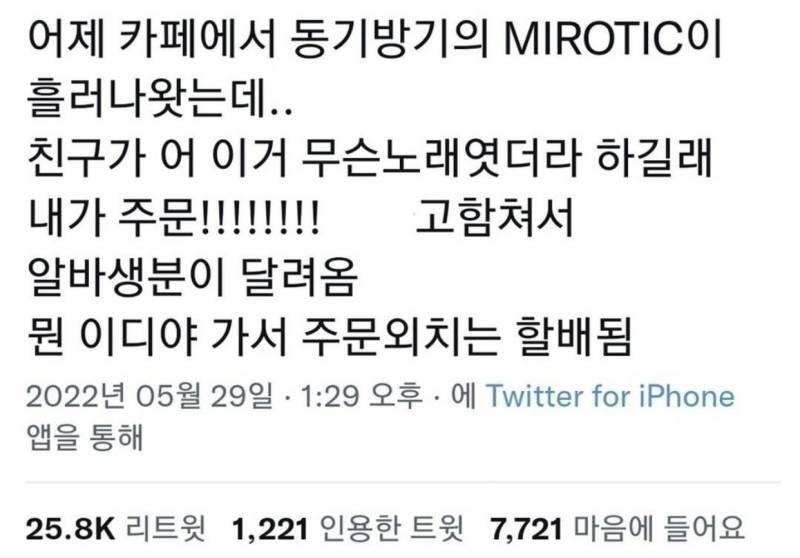Show the 7,721 마음에 들어요 list
Viewport: 800px width, 558px height.
coord(618,528)
